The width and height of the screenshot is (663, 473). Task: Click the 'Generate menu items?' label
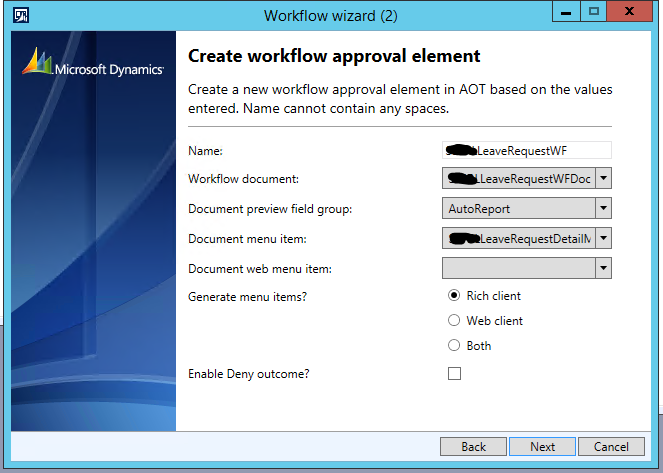click(247, 297)
